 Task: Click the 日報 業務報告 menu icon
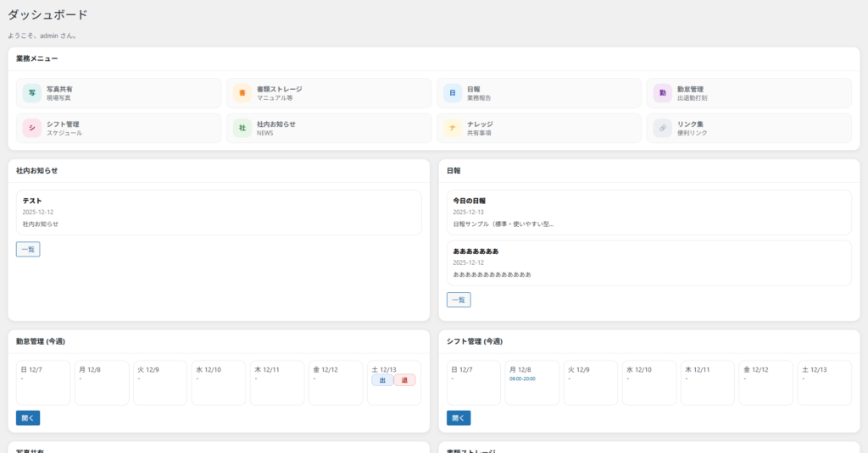453,93
